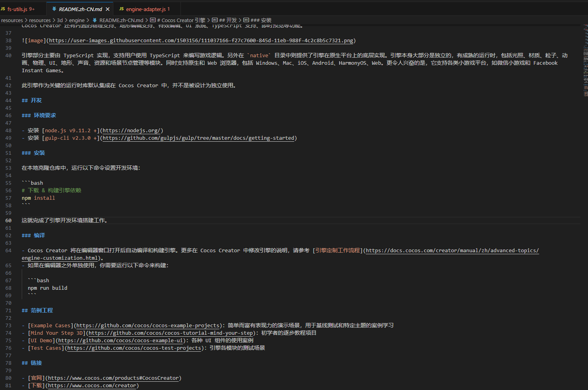
Task: Click the '[Test Cases]' label
Action: tap(46, 348)
